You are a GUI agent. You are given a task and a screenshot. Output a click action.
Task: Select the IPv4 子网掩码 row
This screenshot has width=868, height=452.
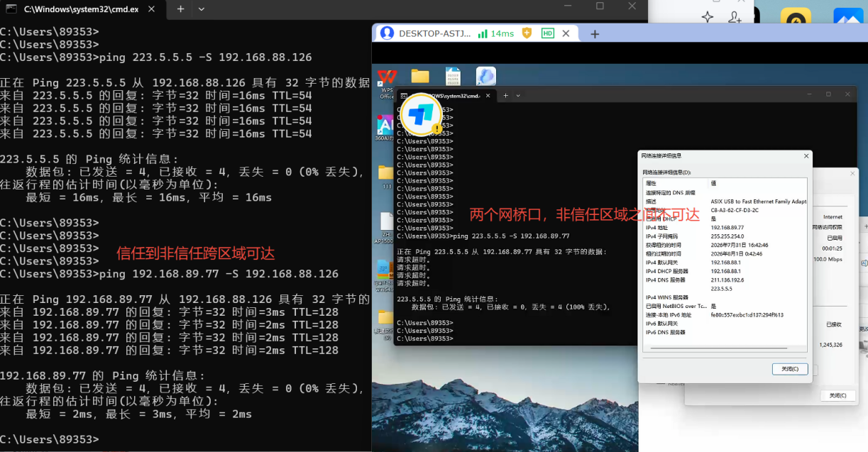click(725, 236)
